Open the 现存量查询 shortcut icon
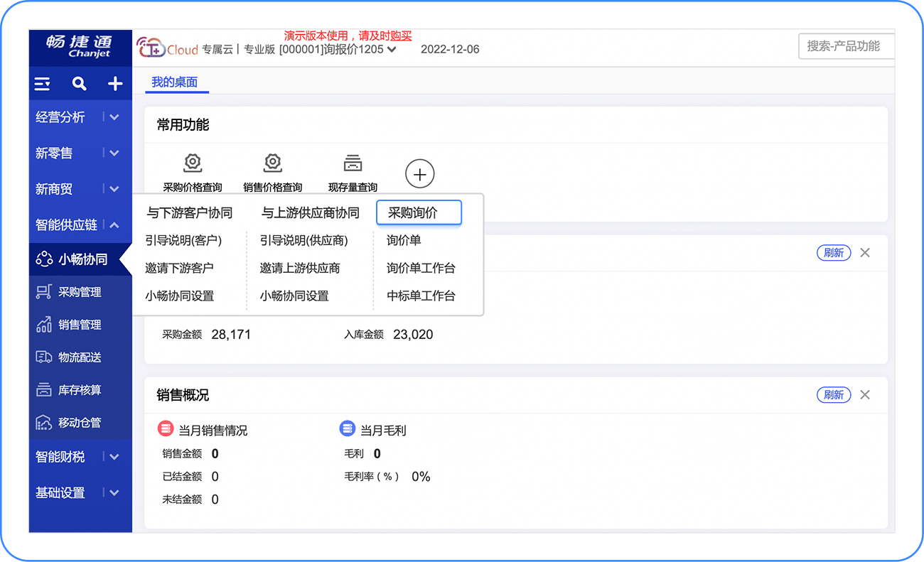 [353, 163]
